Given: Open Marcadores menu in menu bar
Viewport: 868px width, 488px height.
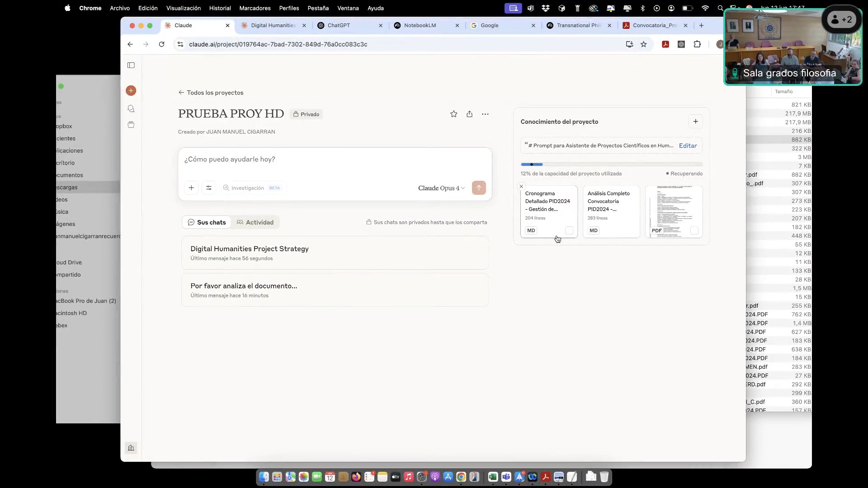Looking at the screenshot, I should click(255, 8).
